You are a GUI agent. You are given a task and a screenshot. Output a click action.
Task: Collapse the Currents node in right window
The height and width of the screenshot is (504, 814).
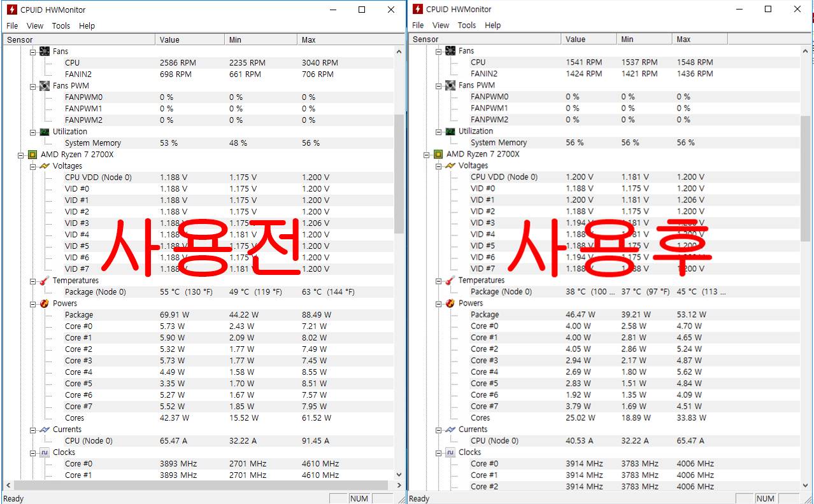[x=439, y=429]
